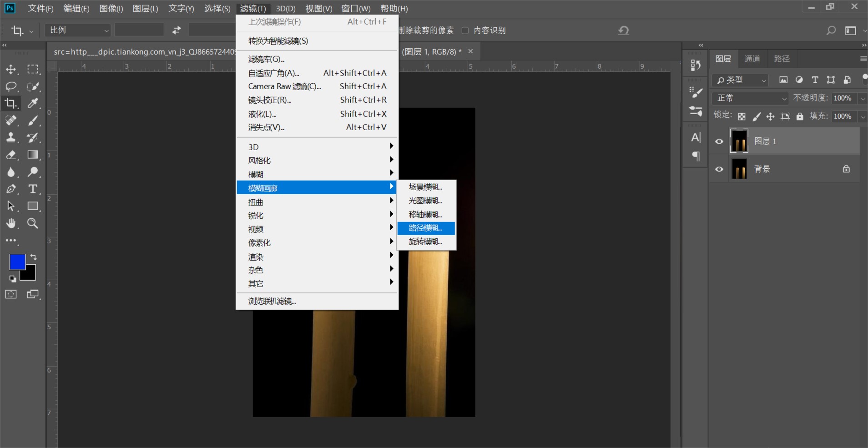Switch to the 通道 tab

(752, 58)
